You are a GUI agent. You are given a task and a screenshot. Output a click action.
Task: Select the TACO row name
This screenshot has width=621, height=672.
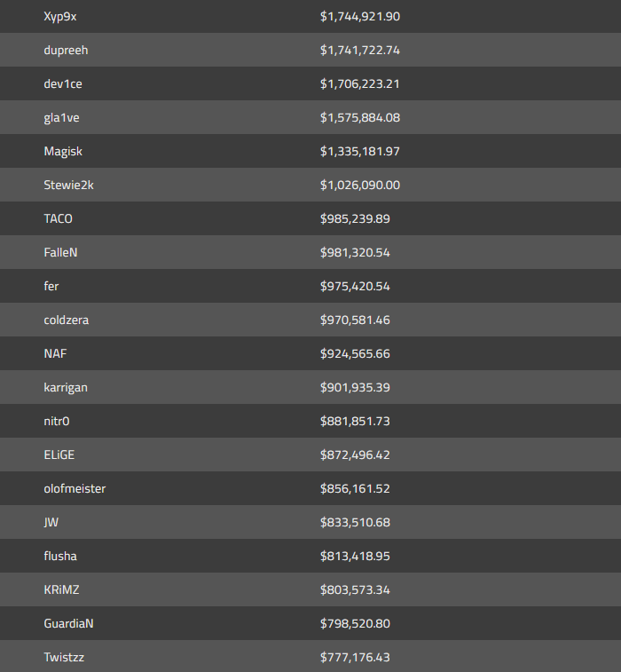[58, 219]
